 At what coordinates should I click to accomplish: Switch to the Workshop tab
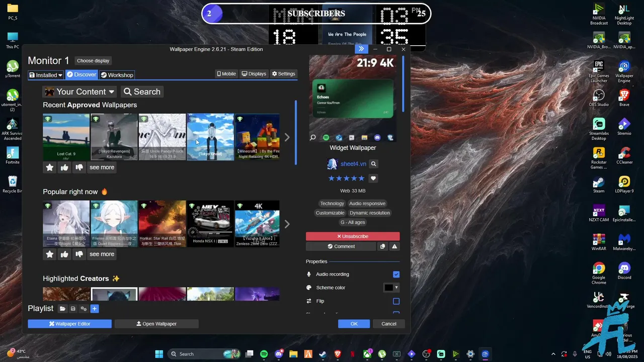click(117, 75)
